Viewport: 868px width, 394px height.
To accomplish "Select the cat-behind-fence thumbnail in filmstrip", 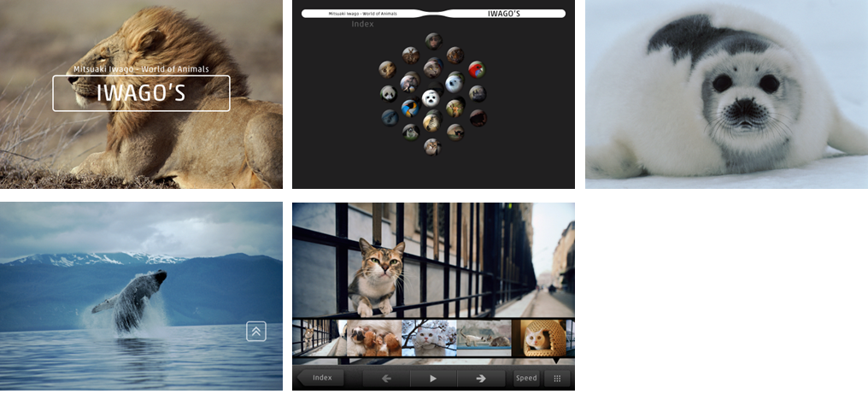I will click(x=320, y=338).
